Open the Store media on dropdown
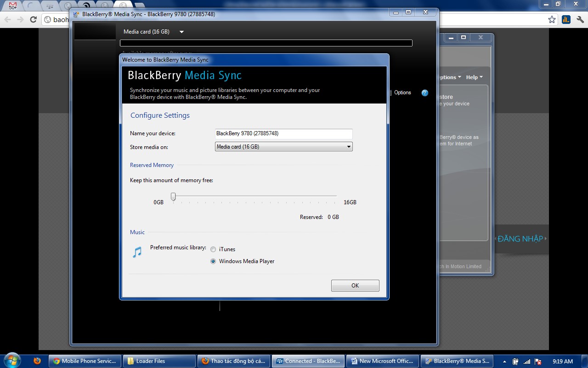 pyautogui.click(x=284, y=147)
